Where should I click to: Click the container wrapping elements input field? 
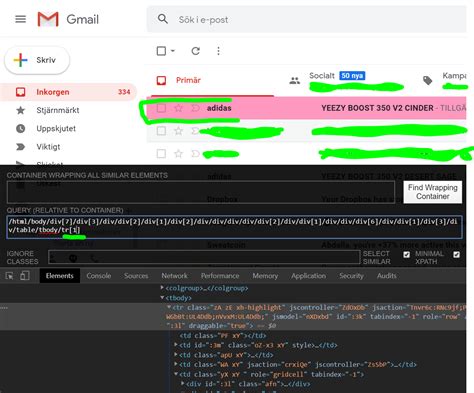coord(201,192)
